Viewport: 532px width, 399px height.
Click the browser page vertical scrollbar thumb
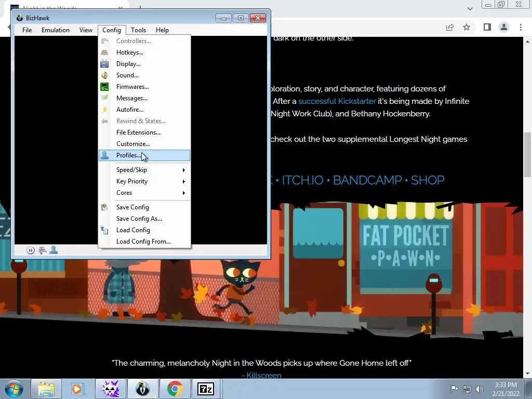tap(527, 154)
